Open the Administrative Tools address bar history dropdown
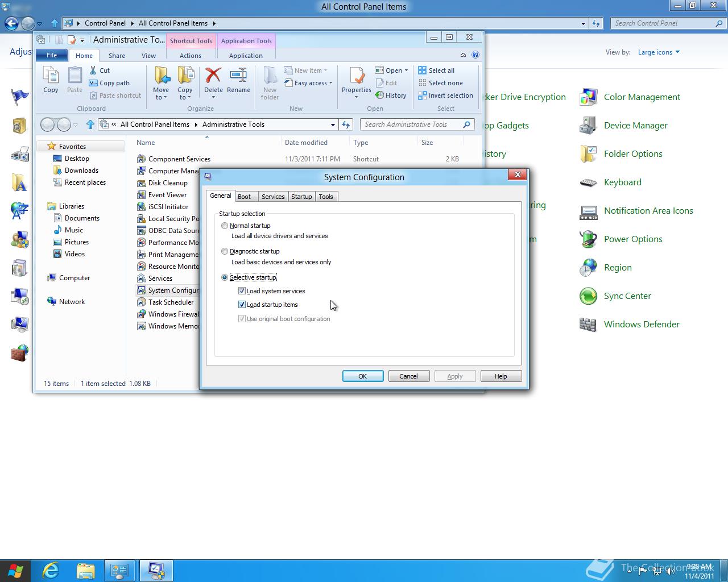Viewport: 728px width, 582px height. point(333,124)
